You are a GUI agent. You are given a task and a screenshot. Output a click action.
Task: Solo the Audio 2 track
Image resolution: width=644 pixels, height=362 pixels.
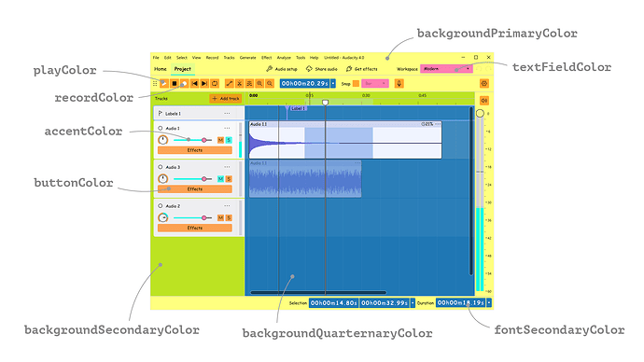(229, 217)
